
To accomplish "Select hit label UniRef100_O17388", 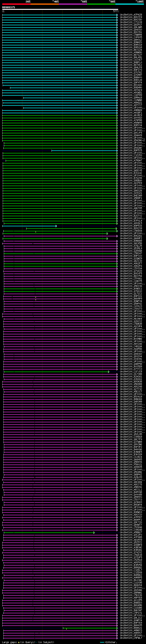I will tap(131, 374).
